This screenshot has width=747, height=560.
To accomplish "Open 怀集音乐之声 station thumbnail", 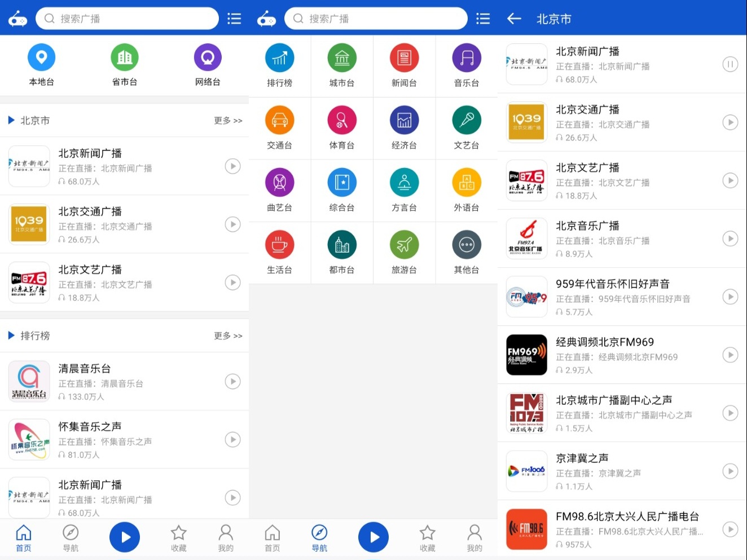I will (x=29, y=439).
